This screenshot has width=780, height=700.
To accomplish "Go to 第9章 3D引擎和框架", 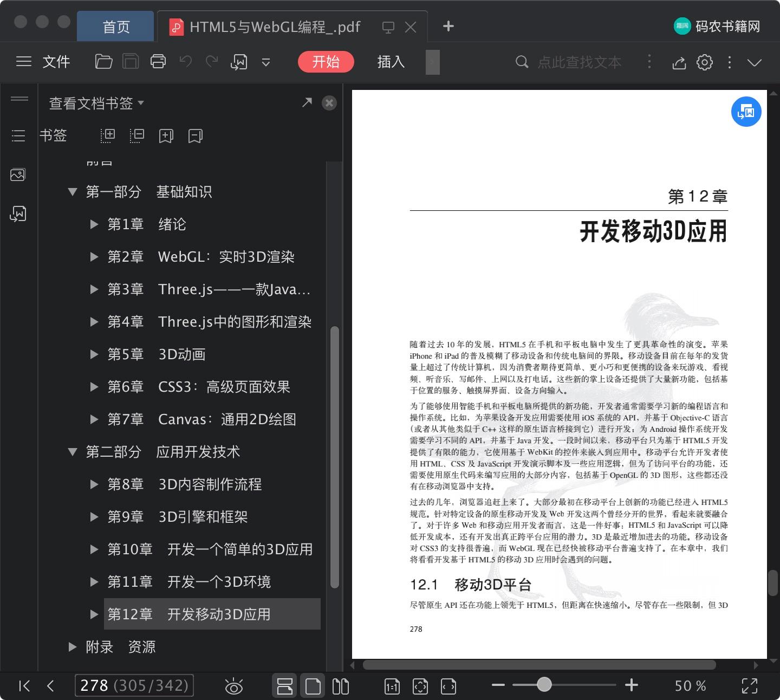I will coord(178,517).
